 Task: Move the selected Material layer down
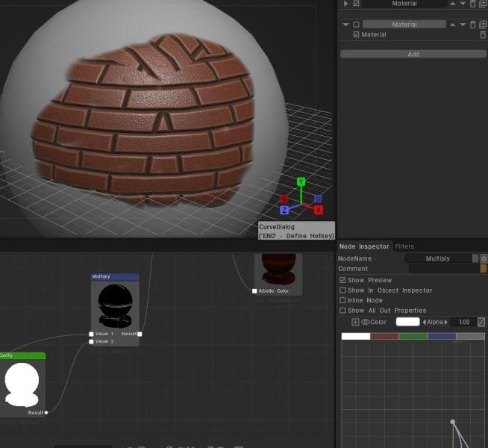pyautogui.click(x=463, y=25)
